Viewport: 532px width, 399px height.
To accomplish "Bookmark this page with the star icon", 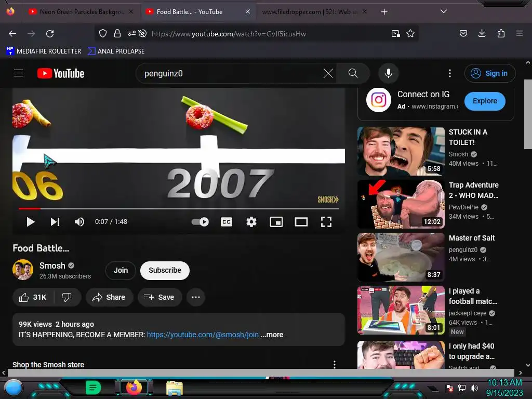I will pyautogui.click(x=410, y=34).
